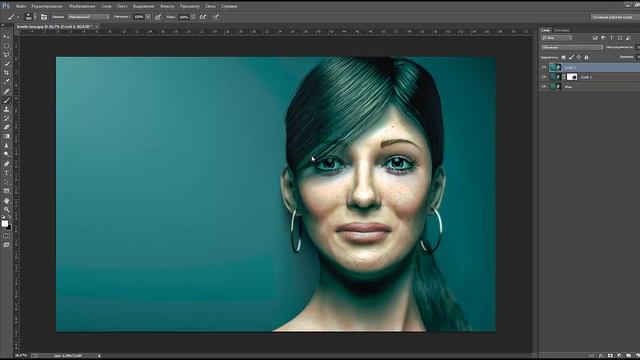Select the Crop tool
The image size is (640, 360).
6,73
